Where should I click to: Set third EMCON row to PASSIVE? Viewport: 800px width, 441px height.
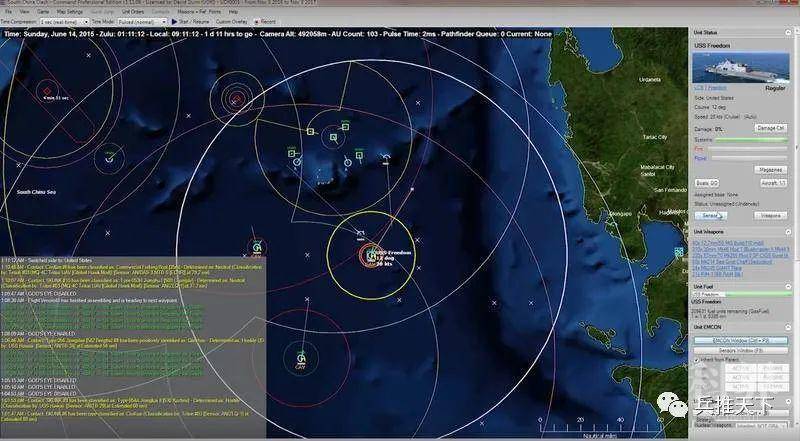(772, 387)
